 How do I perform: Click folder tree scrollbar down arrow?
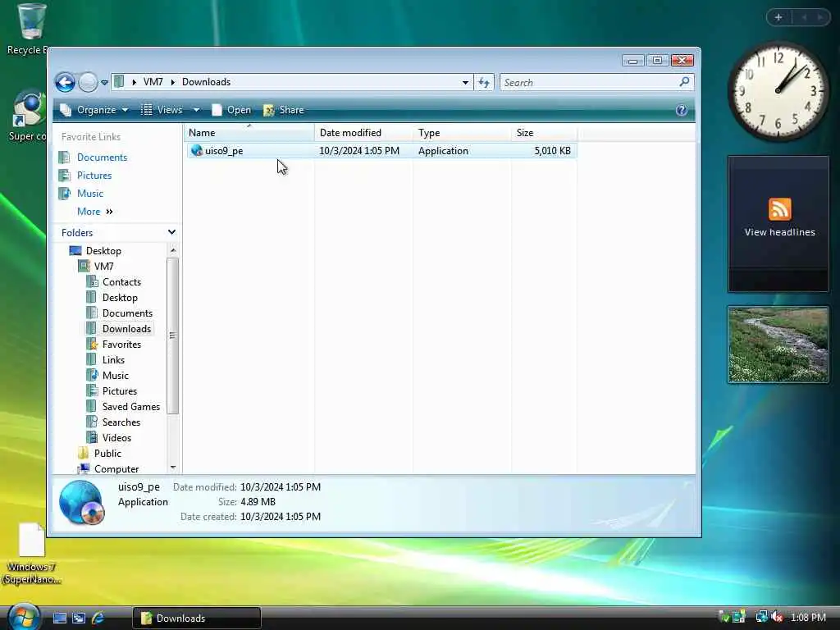click(172, 468)
